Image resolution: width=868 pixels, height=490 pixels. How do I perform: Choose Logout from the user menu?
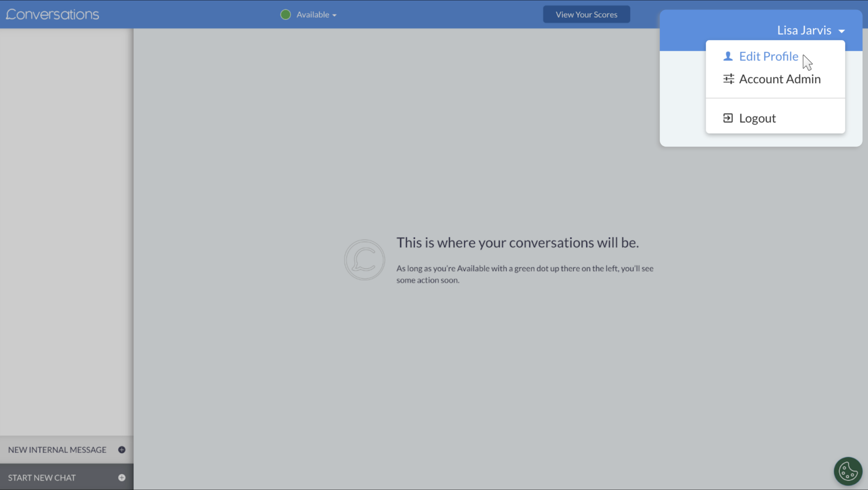775,118
